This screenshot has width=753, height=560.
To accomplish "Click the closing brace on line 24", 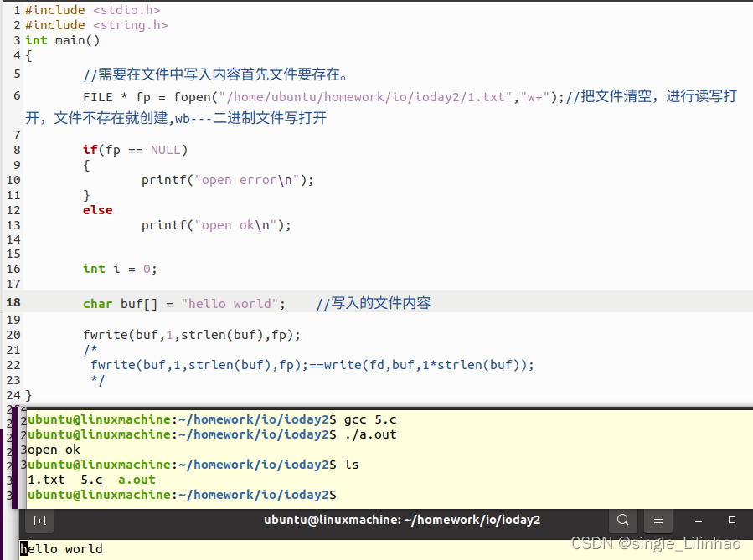I will click(x=28, y=395).
